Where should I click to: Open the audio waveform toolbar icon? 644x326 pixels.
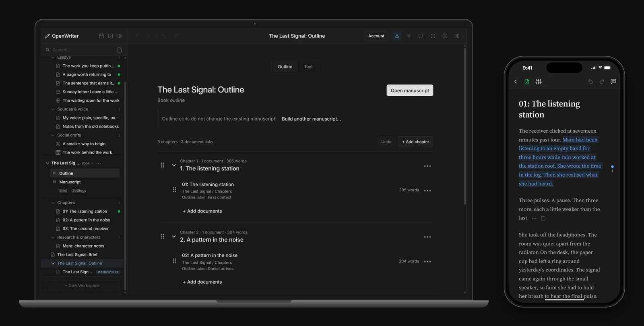pos(409,36)
